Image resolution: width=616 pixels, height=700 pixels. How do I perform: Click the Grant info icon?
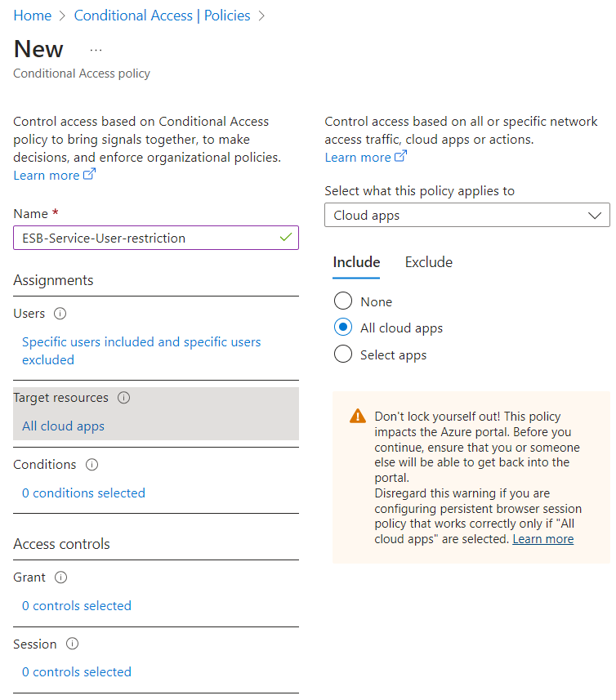coord(60,577)
